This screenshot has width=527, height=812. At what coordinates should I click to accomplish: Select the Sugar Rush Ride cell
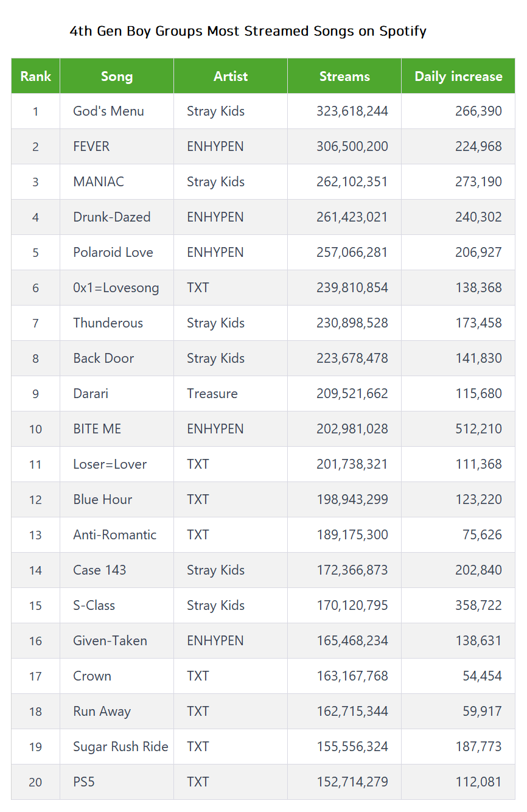tap(120, 747)
